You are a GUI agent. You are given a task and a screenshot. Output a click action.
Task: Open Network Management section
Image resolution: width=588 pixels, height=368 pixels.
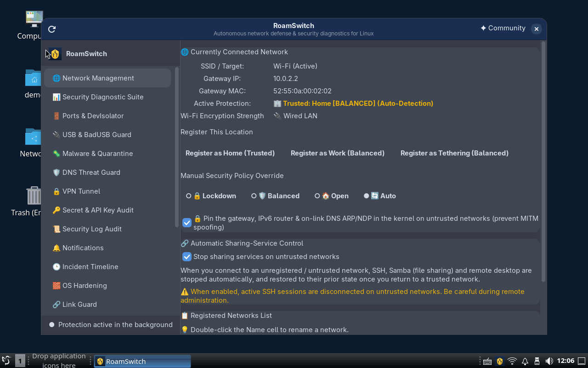coord(107,78)
